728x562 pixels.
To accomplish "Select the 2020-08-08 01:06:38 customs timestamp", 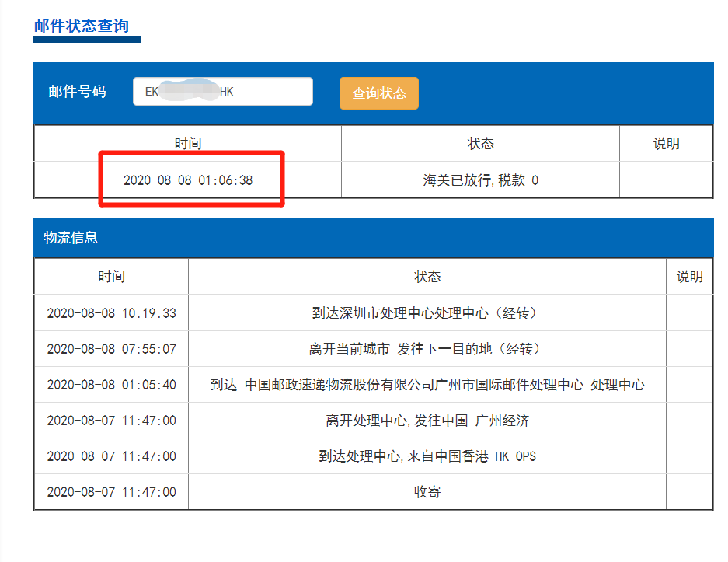I will point(188,180).
